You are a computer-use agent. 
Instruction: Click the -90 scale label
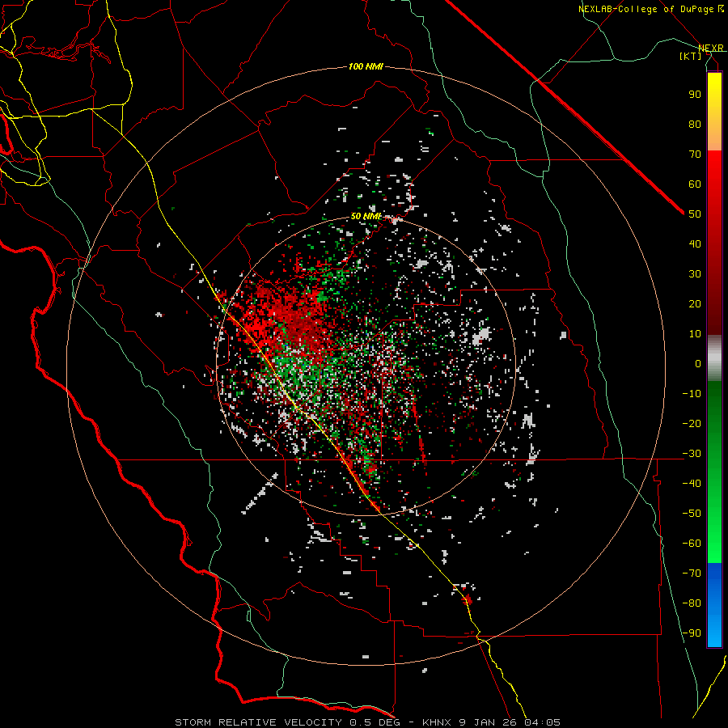click(x=692, y=633)
